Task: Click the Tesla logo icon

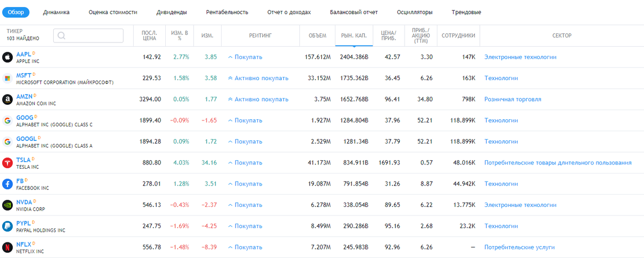Action: (8, 163)
